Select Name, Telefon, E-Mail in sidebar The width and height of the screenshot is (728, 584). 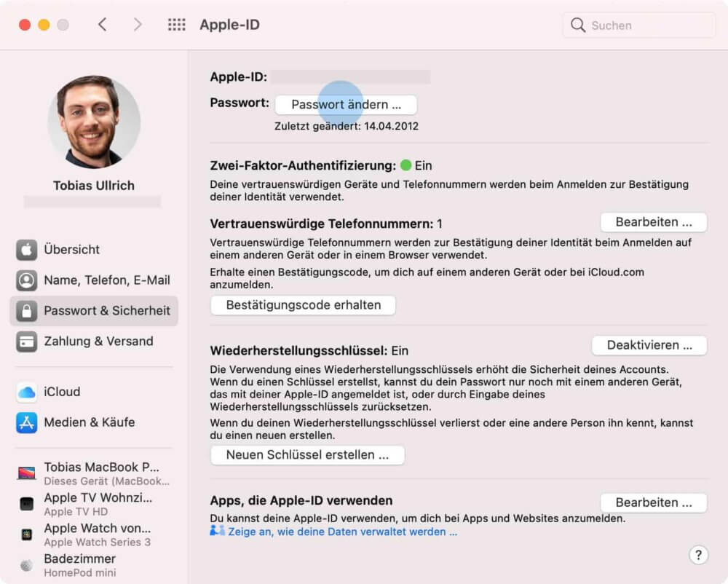[x=94, y=280]
